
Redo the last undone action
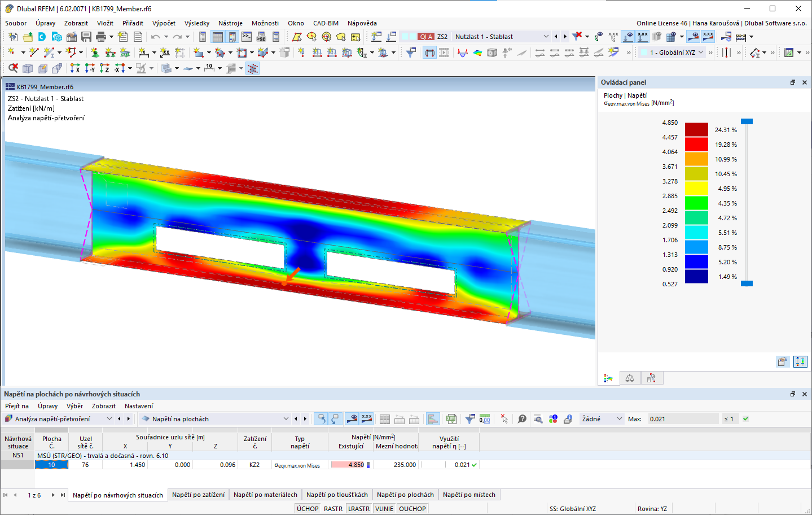point(177,37)
